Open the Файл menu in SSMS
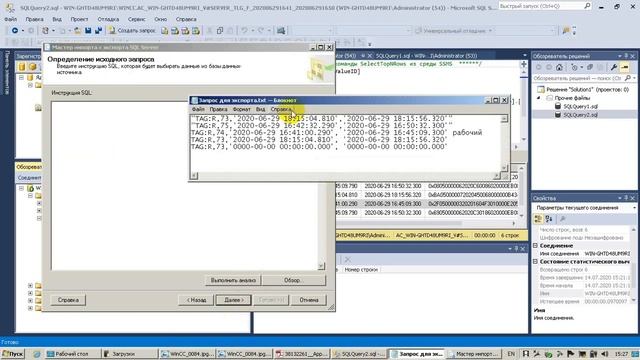 pos(11,19)
